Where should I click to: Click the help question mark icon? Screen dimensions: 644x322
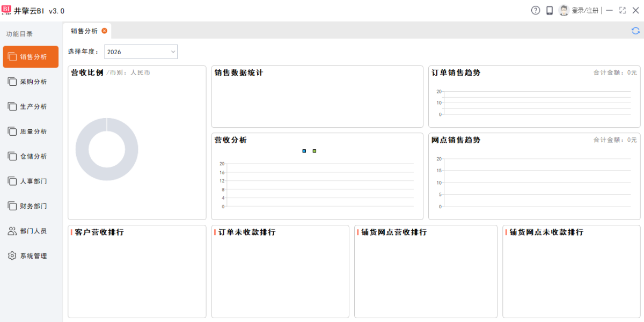(x=536, y=10)
